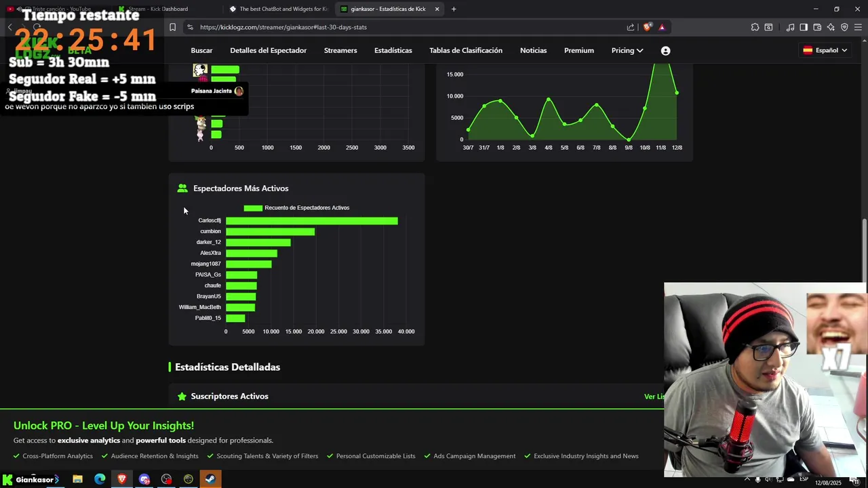Open Tablas de Clasificación nav item

click(466, 51)
